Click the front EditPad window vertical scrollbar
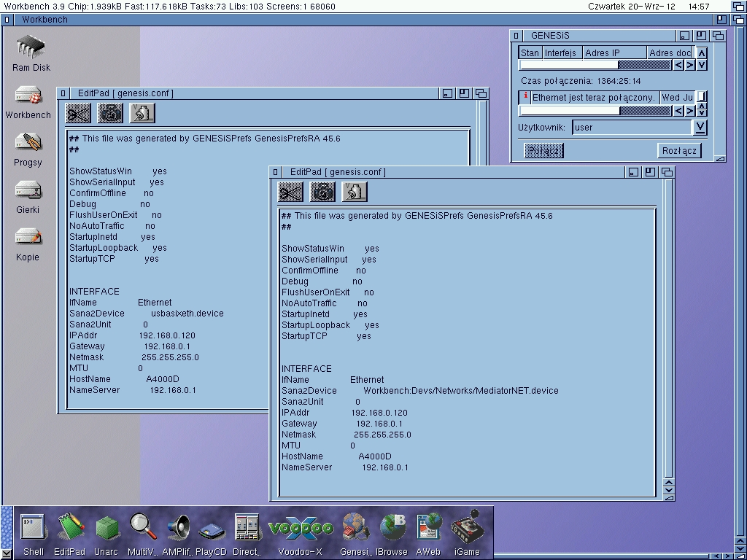Image resolution: width=747 pixels, height=560 pixels. [x=669, y=329]
